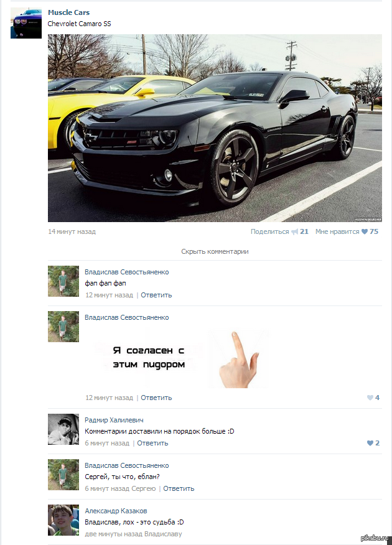392x545 pixels.
Task: Click the share count 21
Action: click(304, 231)
